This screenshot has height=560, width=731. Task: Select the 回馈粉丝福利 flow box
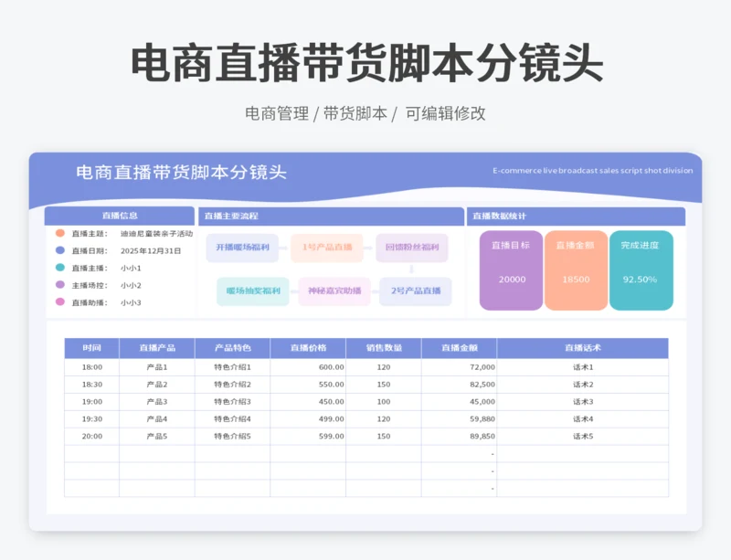[412, 248]
